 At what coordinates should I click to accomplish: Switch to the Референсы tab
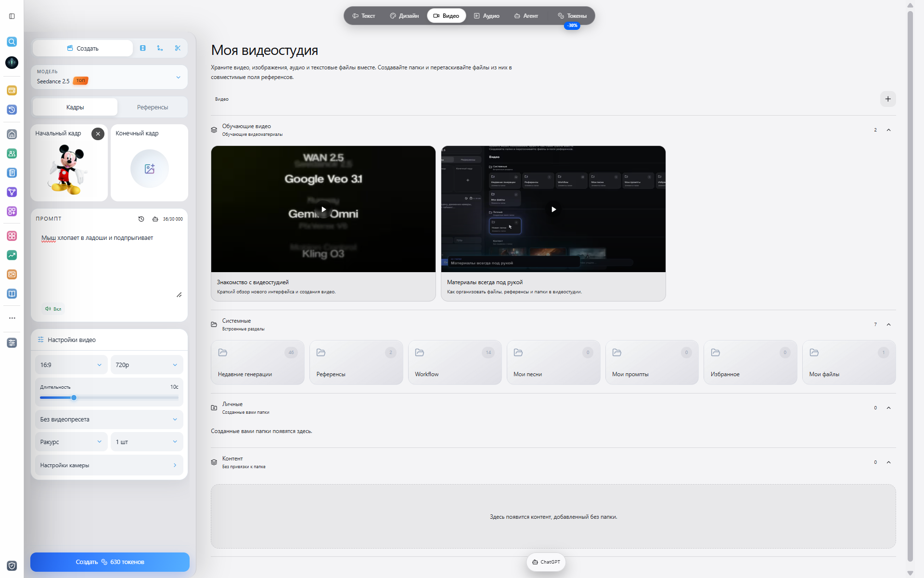[153, 107]
